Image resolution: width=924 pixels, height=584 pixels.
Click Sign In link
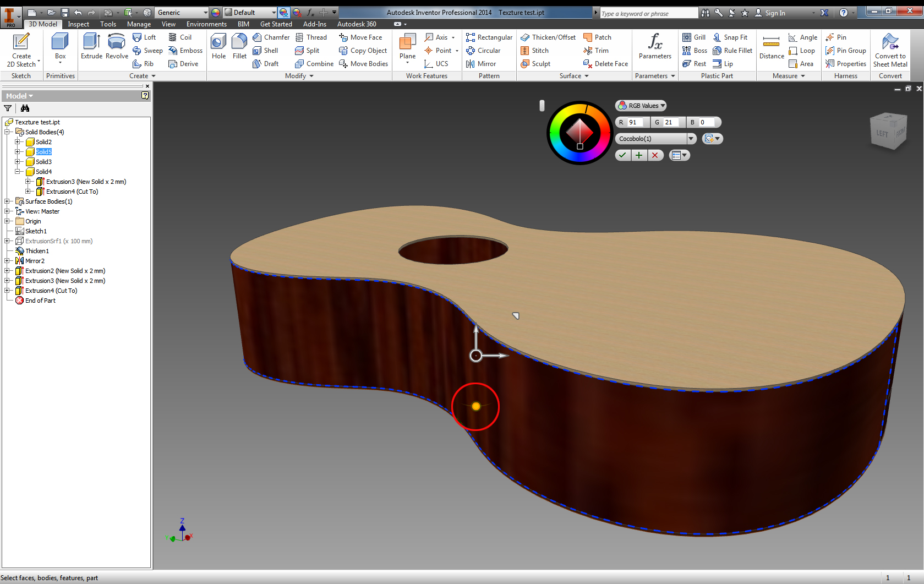[x=774, y=13]
